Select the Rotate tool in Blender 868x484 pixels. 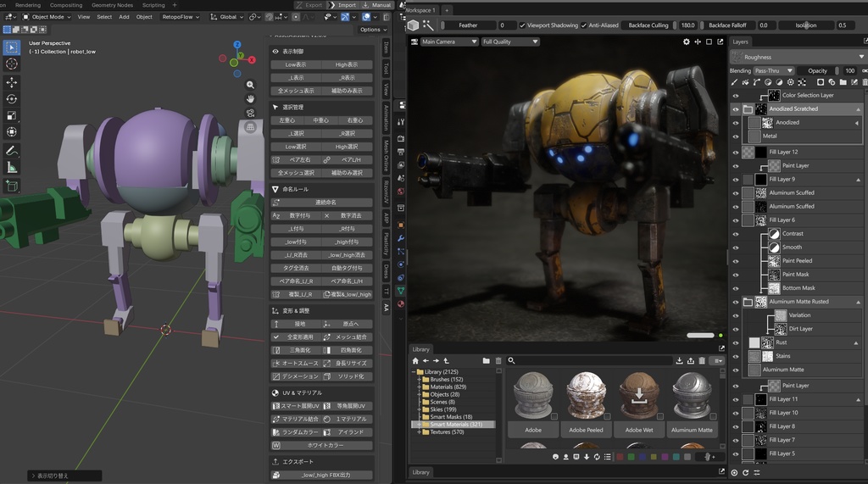(11, 99)
